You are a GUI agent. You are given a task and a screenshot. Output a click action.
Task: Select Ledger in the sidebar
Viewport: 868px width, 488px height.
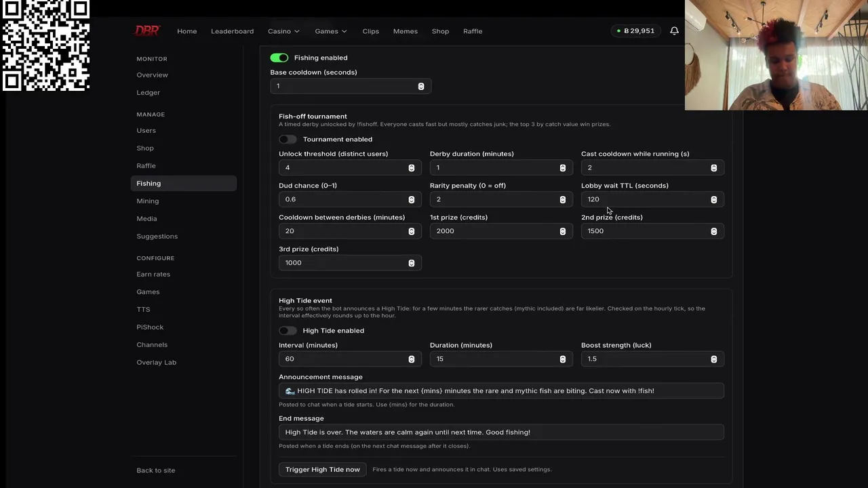[x=183, y=92]
